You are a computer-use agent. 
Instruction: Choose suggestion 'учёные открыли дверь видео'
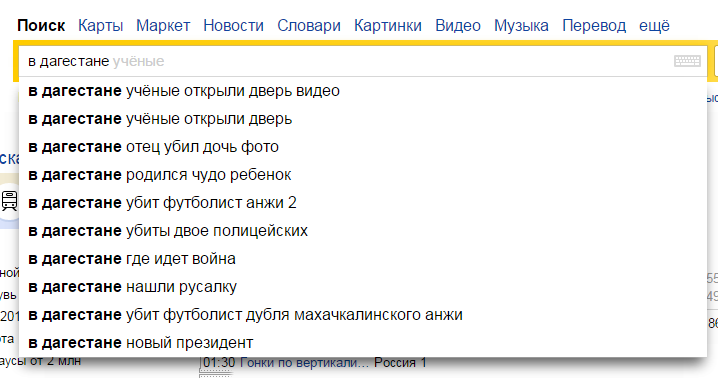pos(363,91)
